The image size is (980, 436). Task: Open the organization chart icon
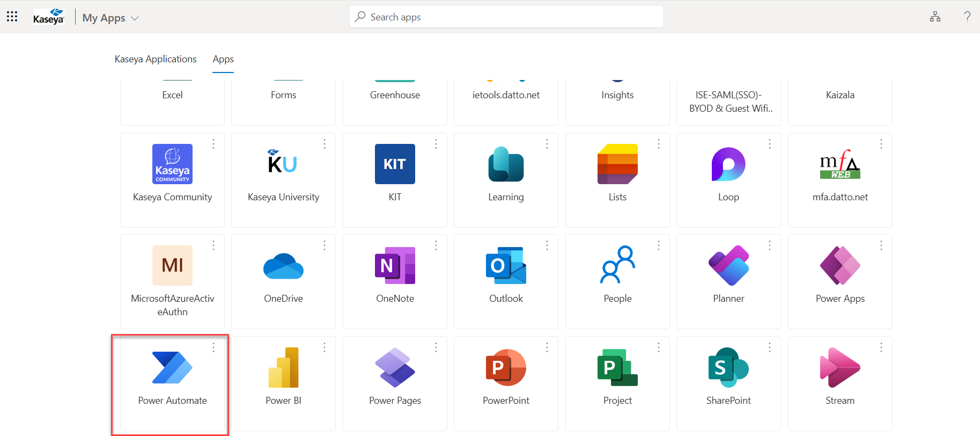click(935, 17)
